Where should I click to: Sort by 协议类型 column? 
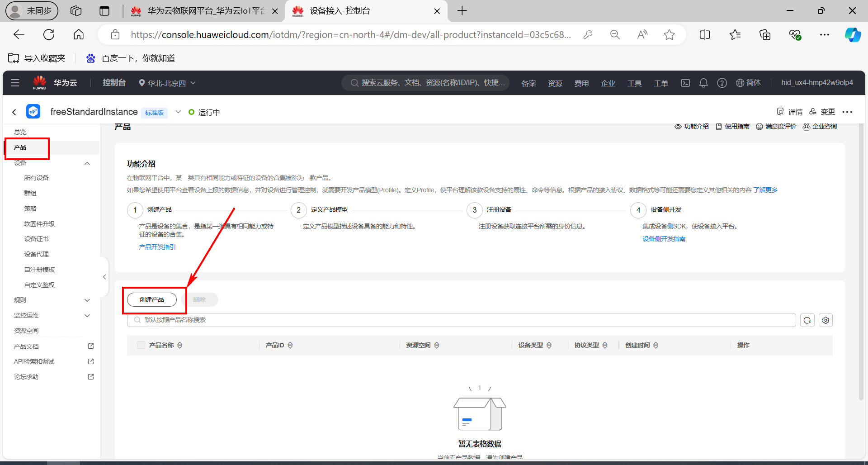[605, 345]
